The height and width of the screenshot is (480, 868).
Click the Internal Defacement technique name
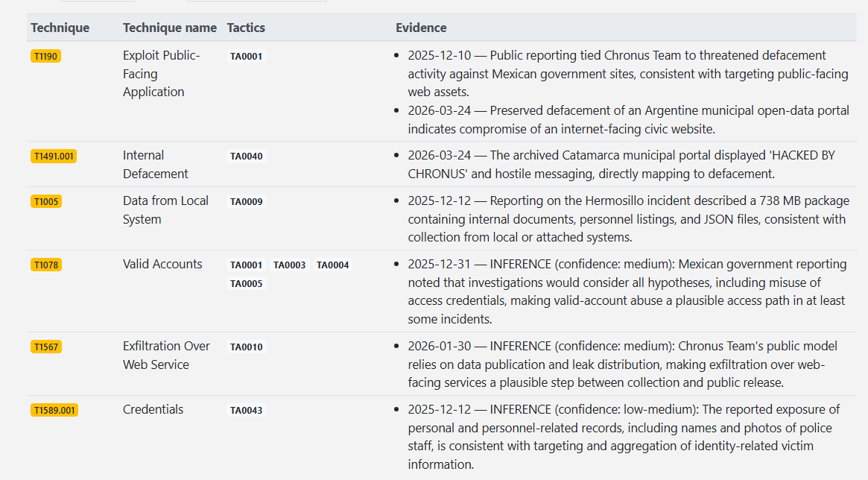(155, 165)
